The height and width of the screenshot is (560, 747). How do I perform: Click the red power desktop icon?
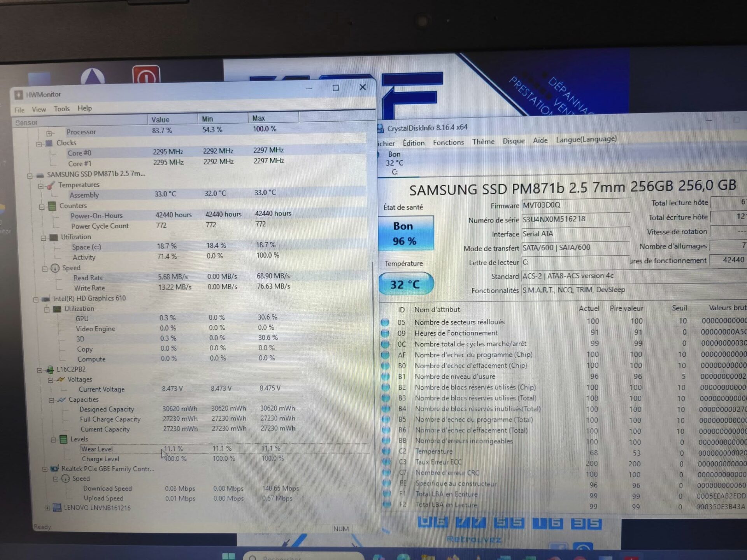coord(146,75)
